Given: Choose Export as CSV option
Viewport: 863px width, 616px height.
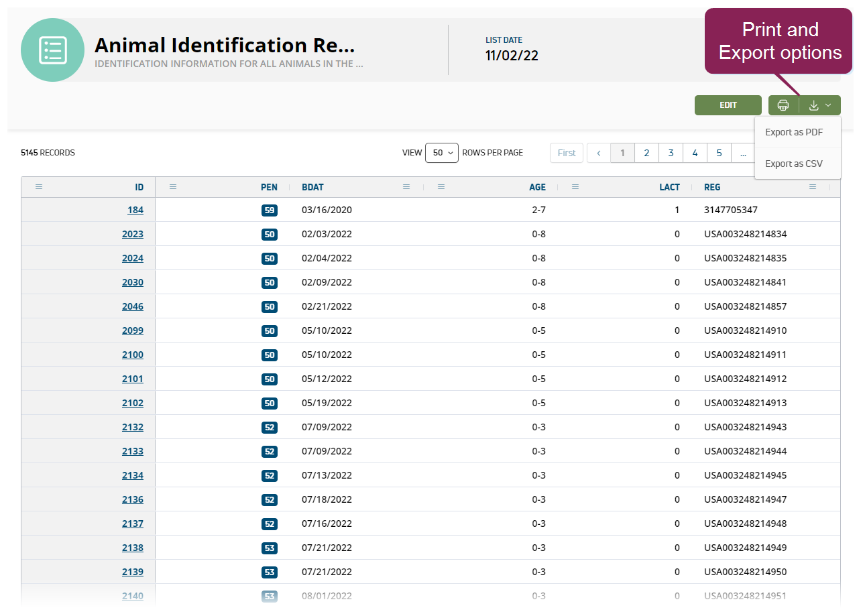Looking at the screenshot, I should click(x=794, y=164).
